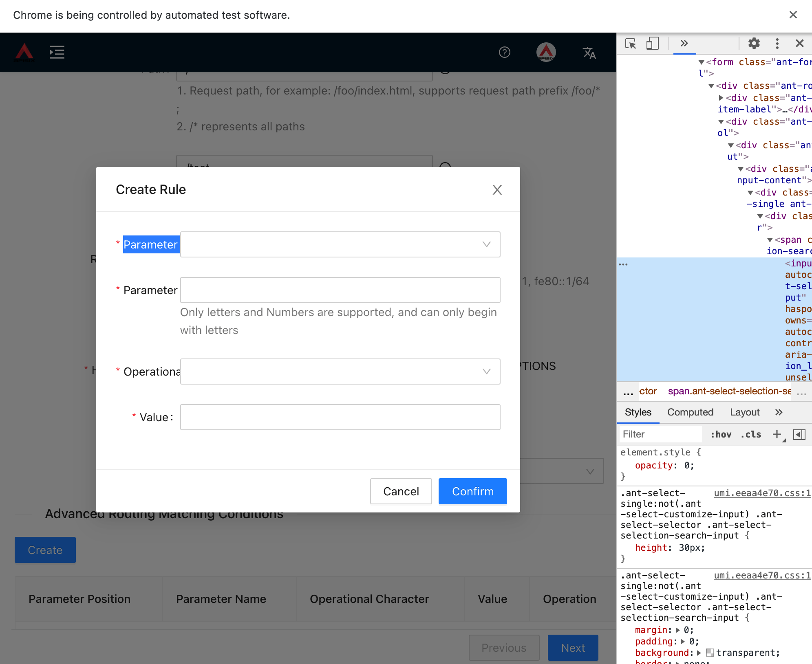Viewport: 812px width, 664px height.
Task: Collapse the span ant-select-selection-search node
Action: pyautogui.click(x=770, y=240)
